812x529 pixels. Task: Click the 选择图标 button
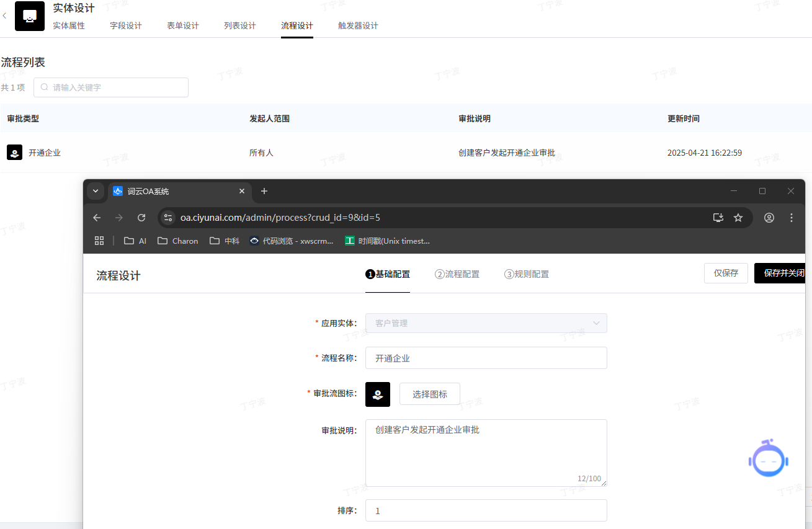(430, 394)
